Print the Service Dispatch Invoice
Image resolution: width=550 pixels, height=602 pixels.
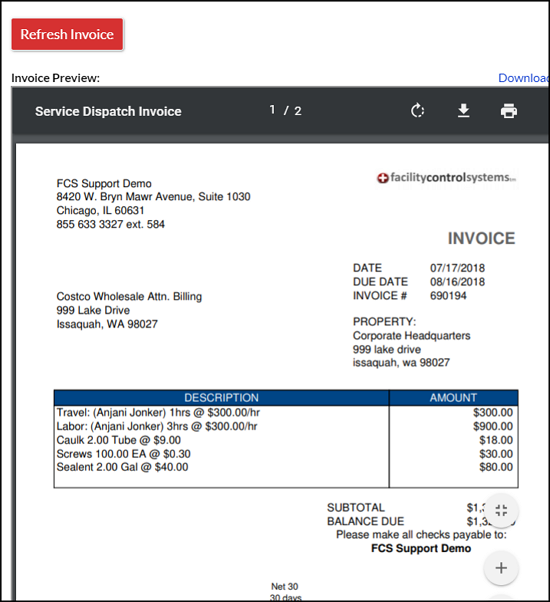point(509,111)
